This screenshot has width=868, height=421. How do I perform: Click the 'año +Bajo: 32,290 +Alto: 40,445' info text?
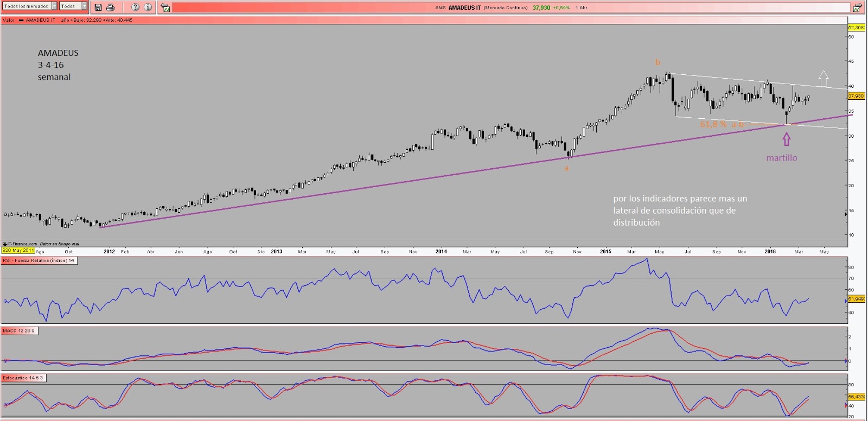97,20
